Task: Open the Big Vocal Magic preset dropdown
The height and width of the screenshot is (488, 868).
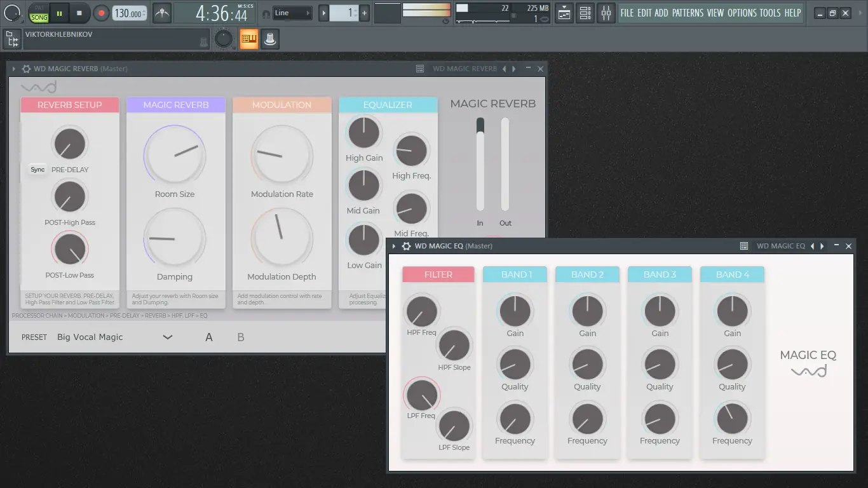Action: point(114,337)
